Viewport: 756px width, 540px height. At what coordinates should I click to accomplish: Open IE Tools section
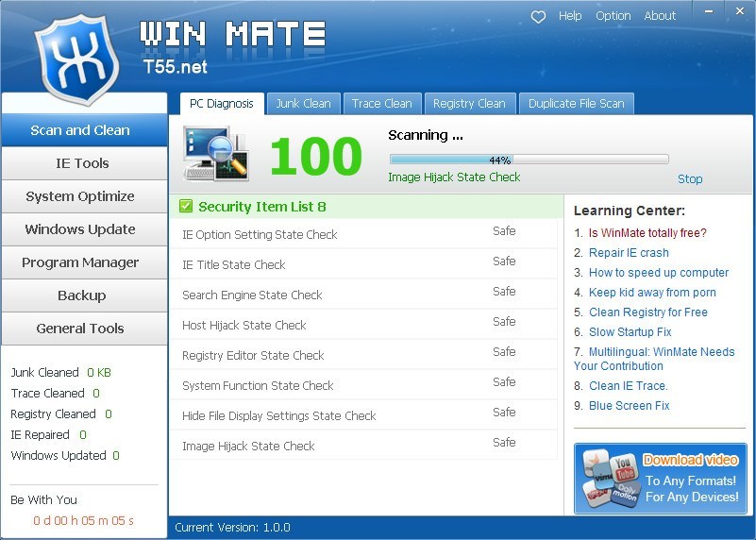point(84,163)
